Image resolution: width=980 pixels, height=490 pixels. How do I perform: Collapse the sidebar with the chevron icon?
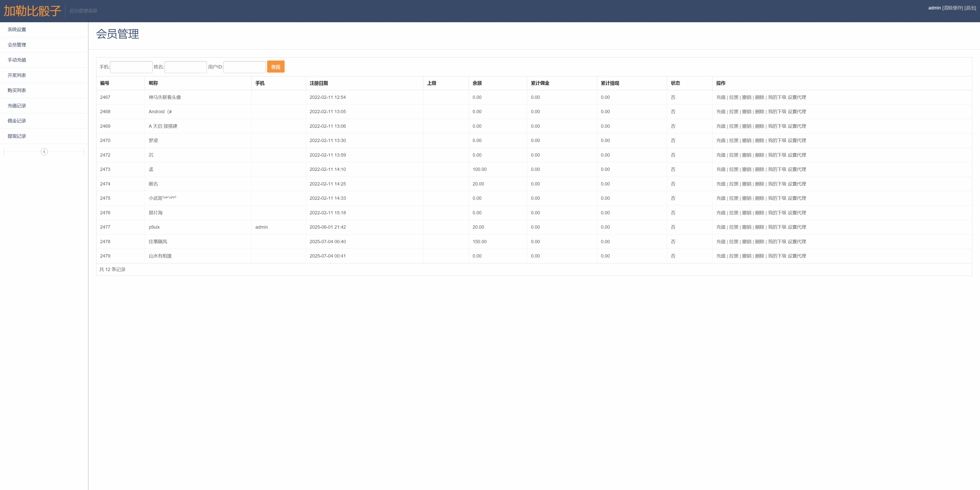click(44, 151)
